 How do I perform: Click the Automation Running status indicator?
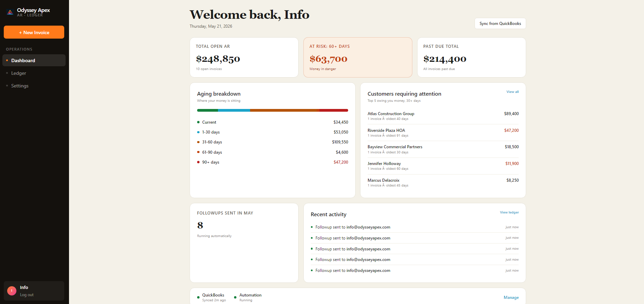248,297
